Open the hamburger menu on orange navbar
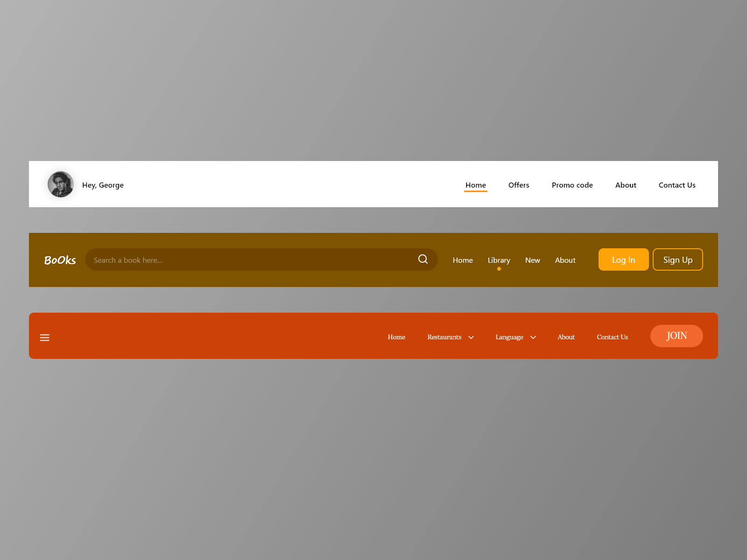 [44, 337]
